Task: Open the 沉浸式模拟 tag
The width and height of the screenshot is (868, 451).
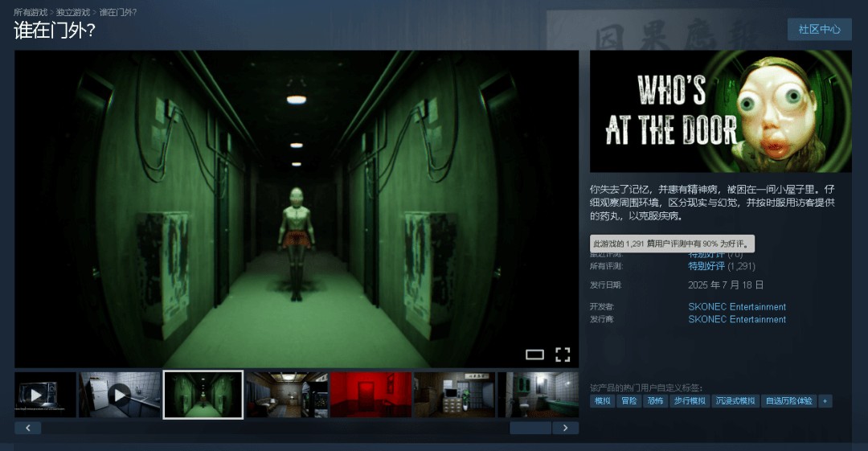Action: 735,400
